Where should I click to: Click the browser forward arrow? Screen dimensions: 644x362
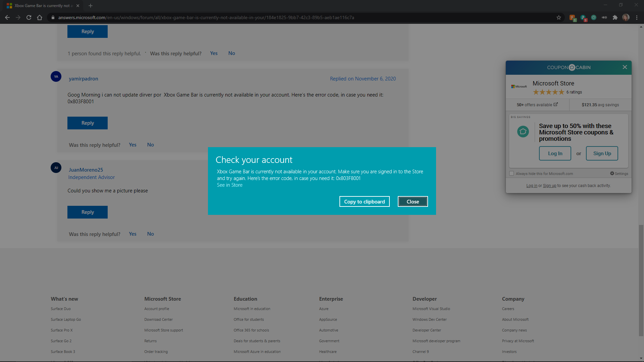[x=18, y=17]
